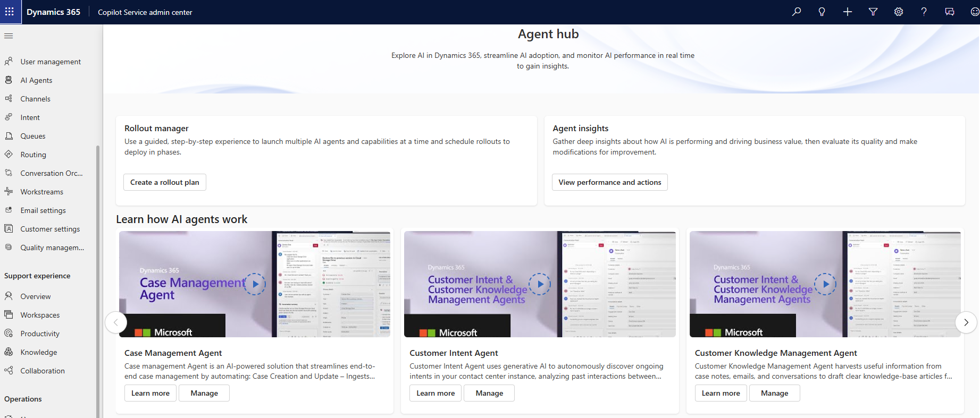Click the Collaboration sidebar icon
The width and height of the screenshot is (980, 418).
[9, 371]
